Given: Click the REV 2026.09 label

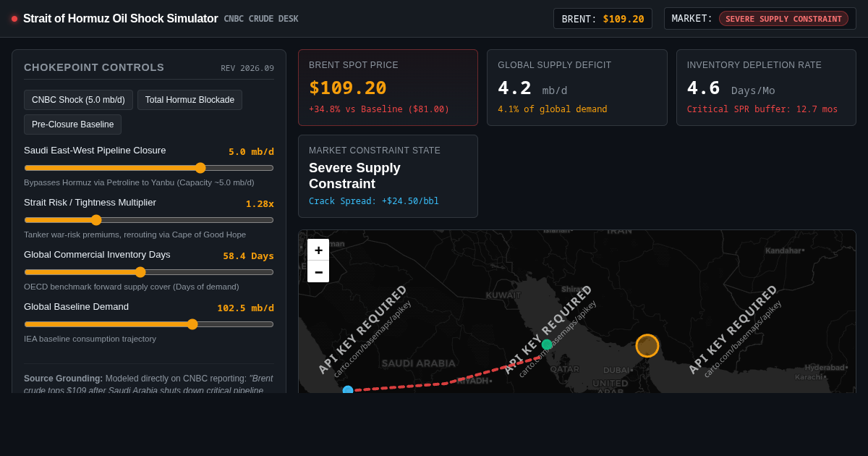Looking at the screenshot, I should pos(247,68).
